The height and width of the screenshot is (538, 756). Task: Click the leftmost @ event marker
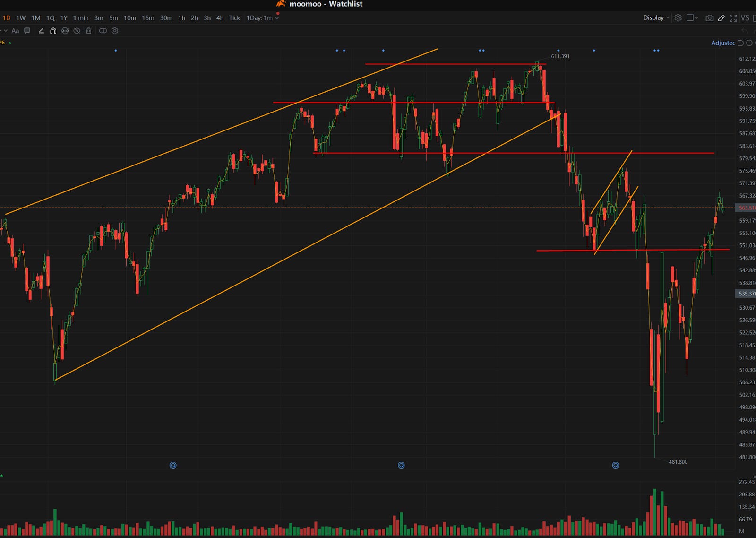(173, 465)
